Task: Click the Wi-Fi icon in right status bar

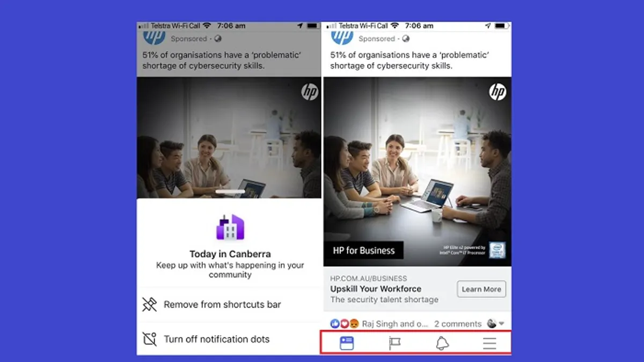Action: pyautogui.click(x=395, y=26)
